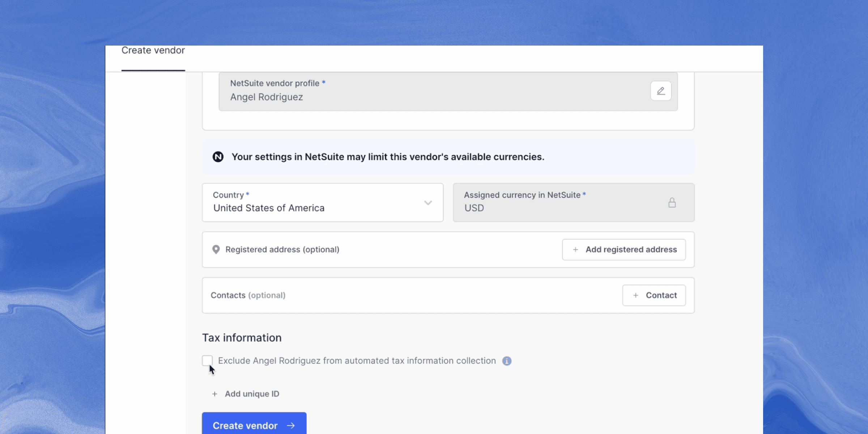Image resolution: width=868 pixels, height=434 pixels.
Task: Click the location pin icon beside Registered address
Action: 216,250
